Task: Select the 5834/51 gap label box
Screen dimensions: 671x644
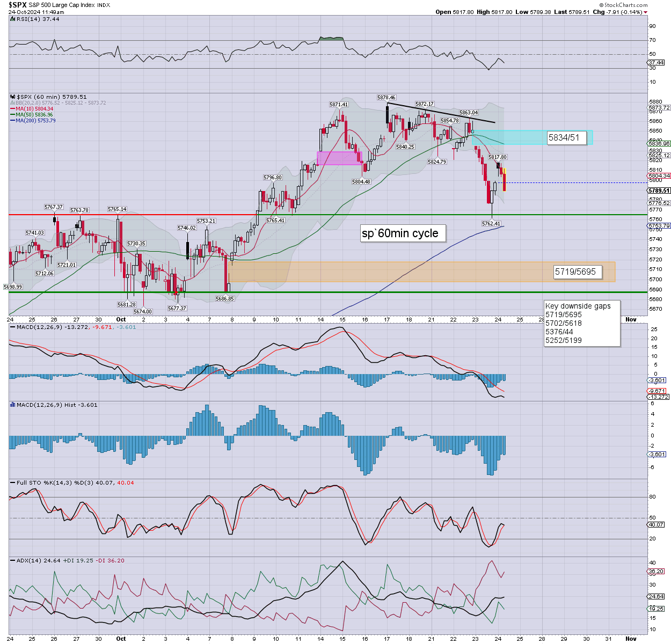Action: tap(564, 138)
